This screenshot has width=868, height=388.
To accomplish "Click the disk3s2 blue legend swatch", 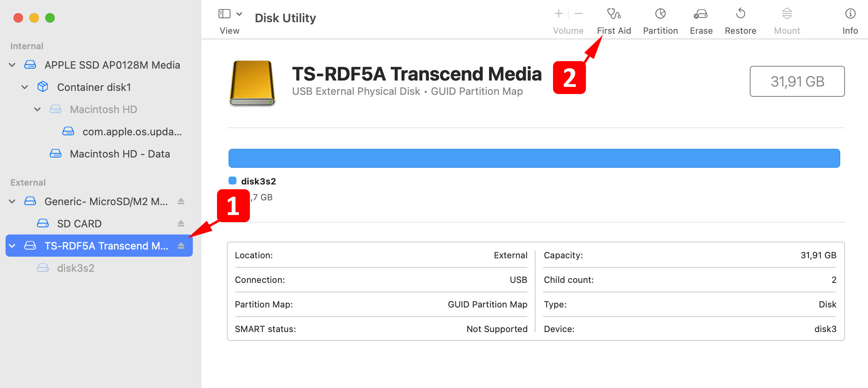I will 232,181.
